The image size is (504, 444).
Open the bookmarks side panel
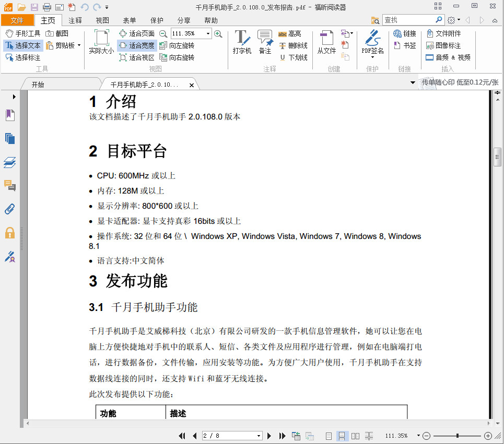pos(10,115)
